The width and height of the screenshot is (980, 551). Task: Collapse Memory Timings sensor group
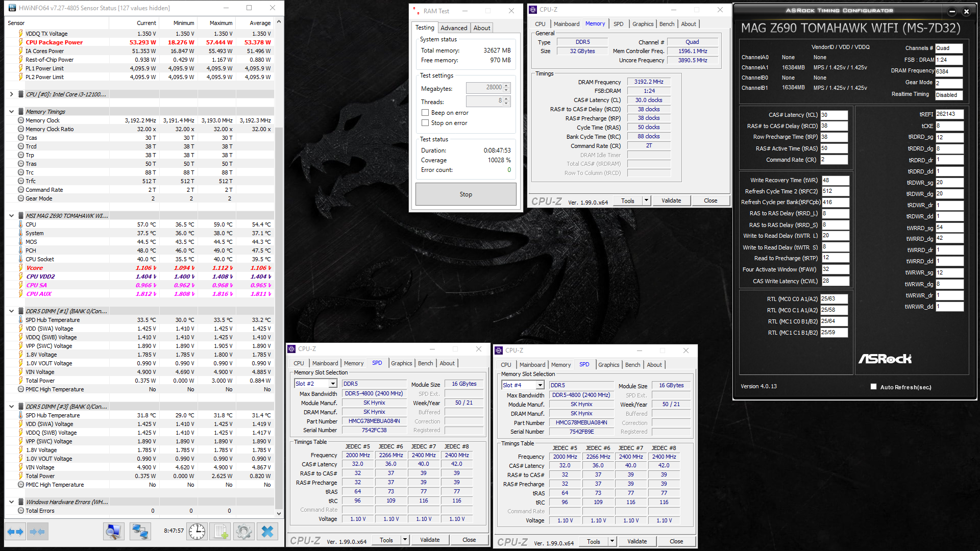point(11,112)
